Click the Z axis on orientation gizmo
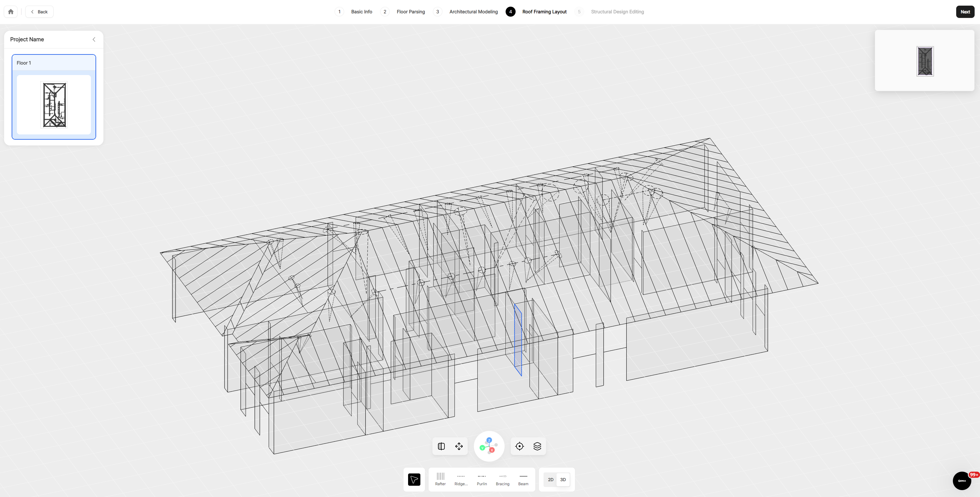 point(489,440)
